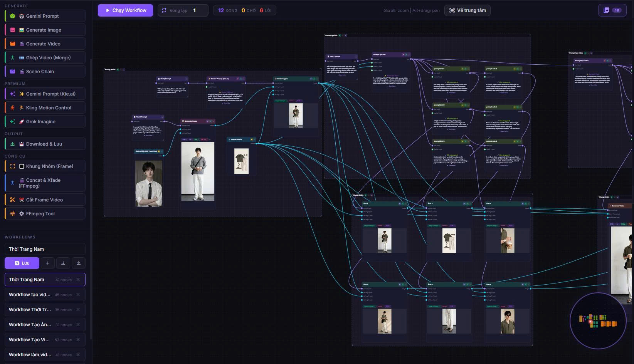This screenshot has width=634, height=364.
Task: Center the canvas with Về trung tâm
Action: click(468, 10)
